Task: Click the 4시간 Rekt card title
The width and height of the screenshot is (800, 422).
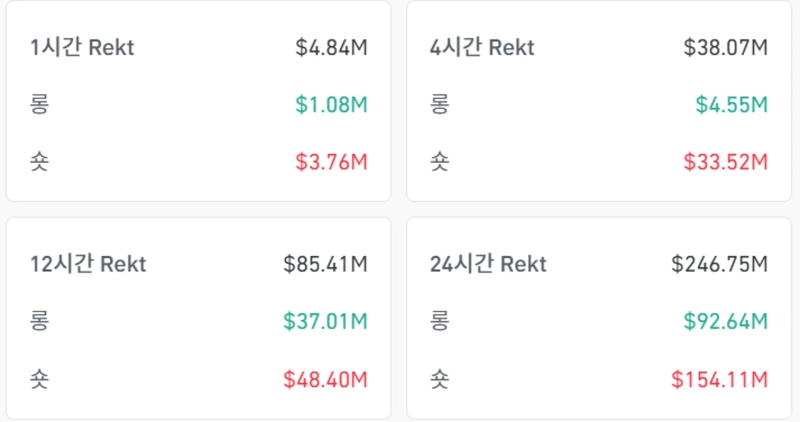Action: click(482, 47)
